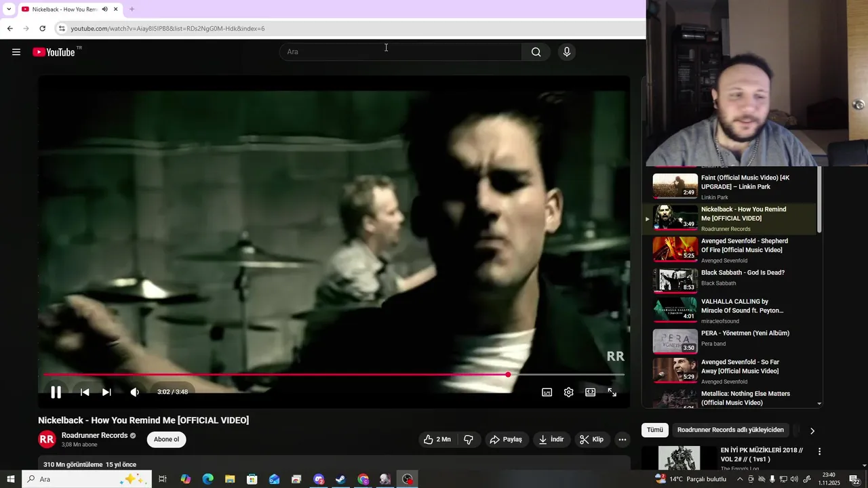Open the YouTube hamburger guide menu
This screenshot has height=488, width=868.
click(x=16, y=52)
